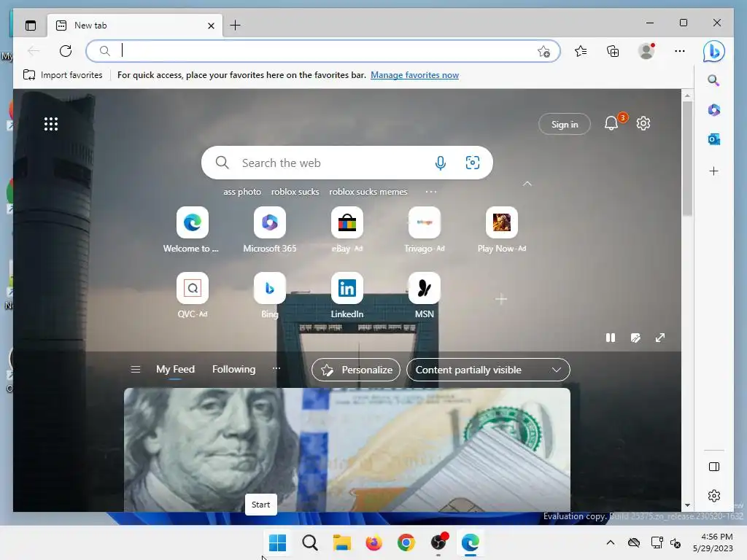Viewport: 747px width, 560px height.
Task: Search suggestion roblox sucks memes
Action: pos(368,192)
